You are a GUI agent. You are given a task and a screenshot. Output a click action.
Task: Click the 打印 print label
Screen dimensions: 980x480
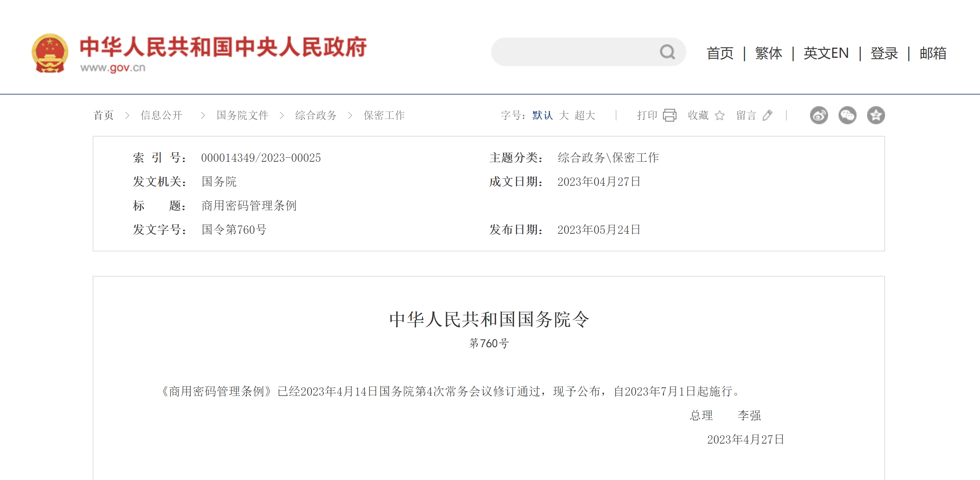[x=647, y=115]
